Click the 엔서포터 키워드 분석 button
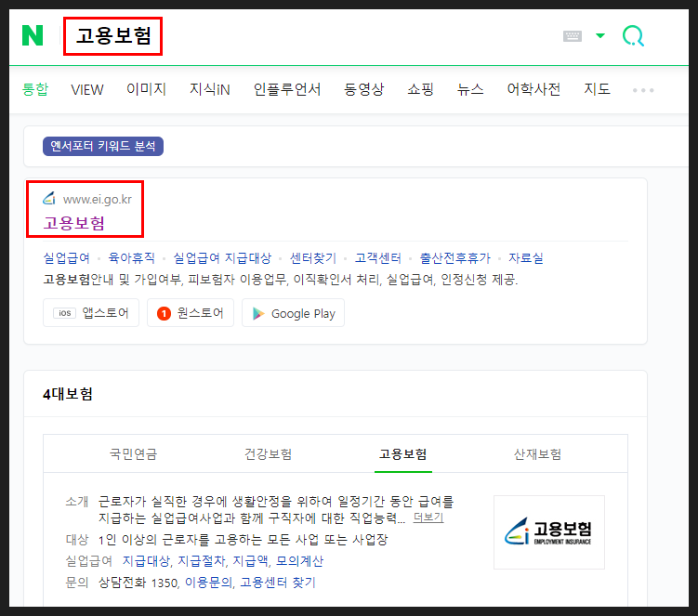 (x=103, y=146)
